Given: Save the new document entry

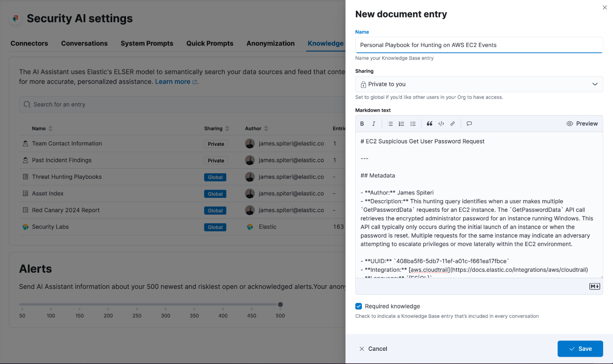Looking at the screenshot, I should 580,349.
